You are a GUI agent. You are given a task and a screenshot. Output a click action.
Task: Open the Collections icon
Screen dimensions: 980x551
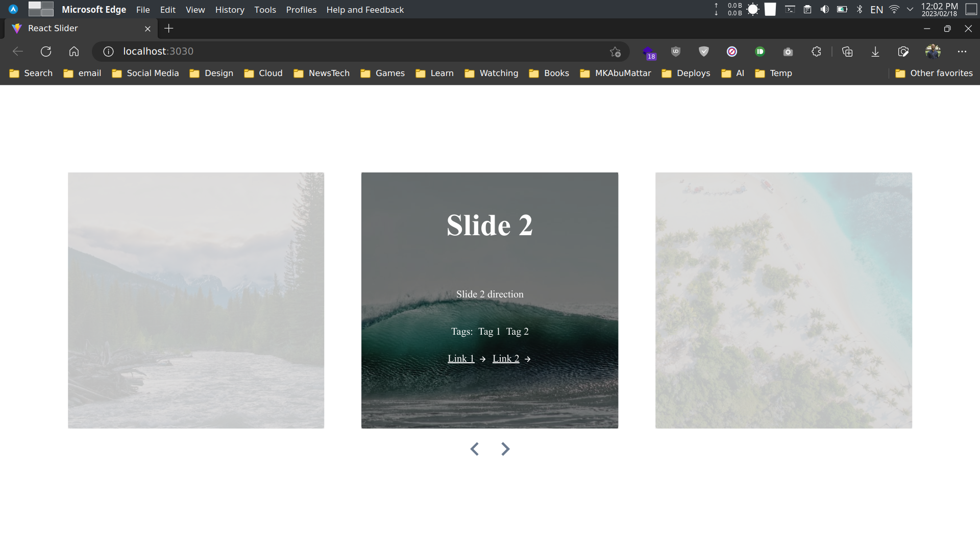[848, 52]
